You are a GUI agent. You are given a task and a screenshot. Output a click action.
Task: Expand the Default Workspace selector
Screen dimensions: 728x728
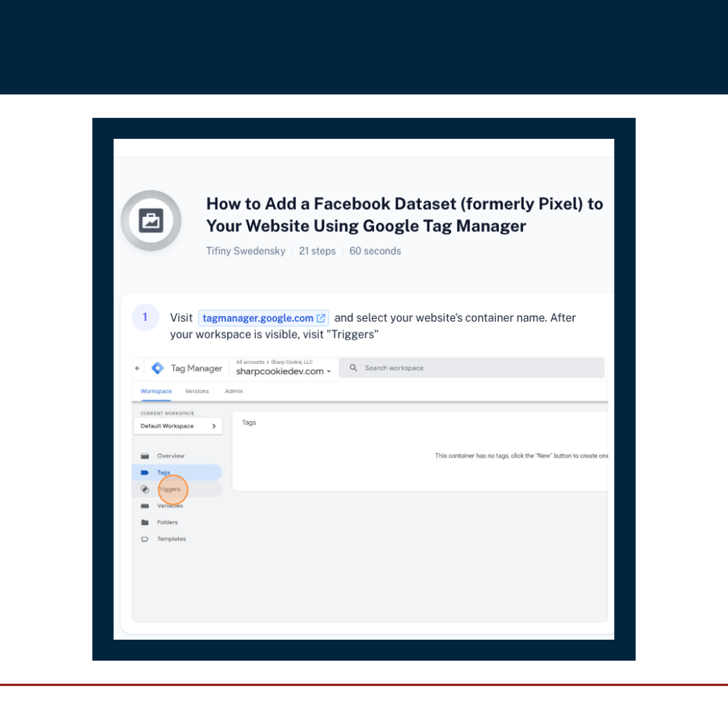point(178,426)
